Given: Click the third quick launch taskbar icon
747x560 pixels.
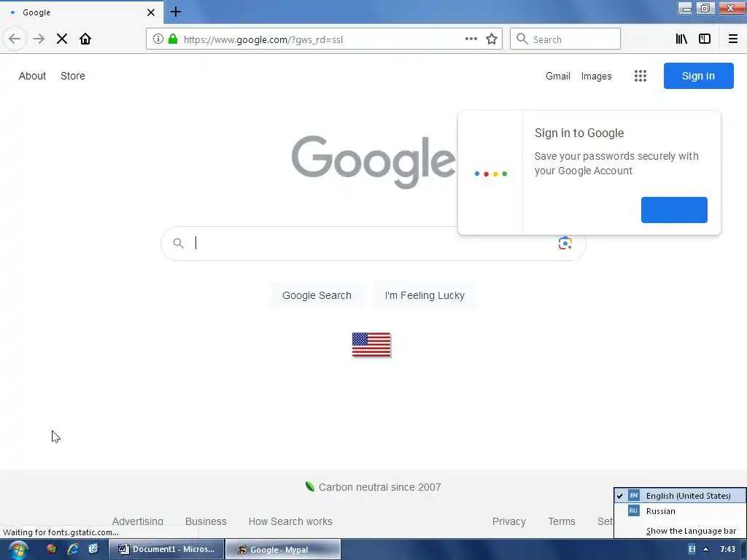Looking at the screenshot, I should click(x=93, y=549).
